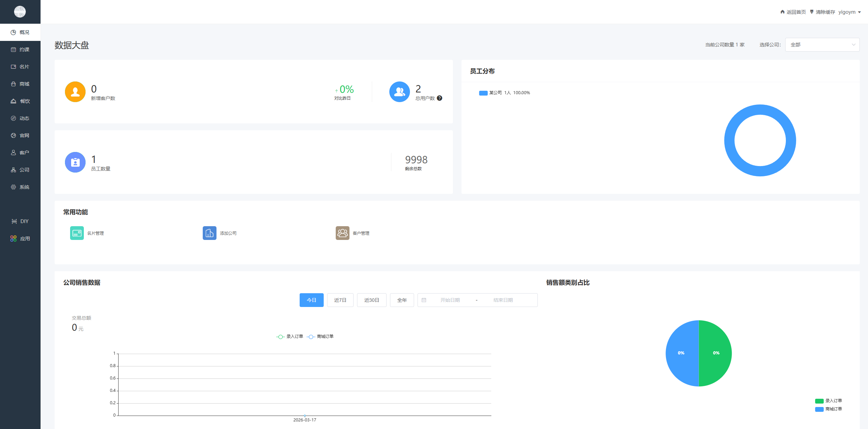Click the 名片管理 card icon
This screenshot has height=429, width=868.
pyautogui.click(x=77, y=233)
